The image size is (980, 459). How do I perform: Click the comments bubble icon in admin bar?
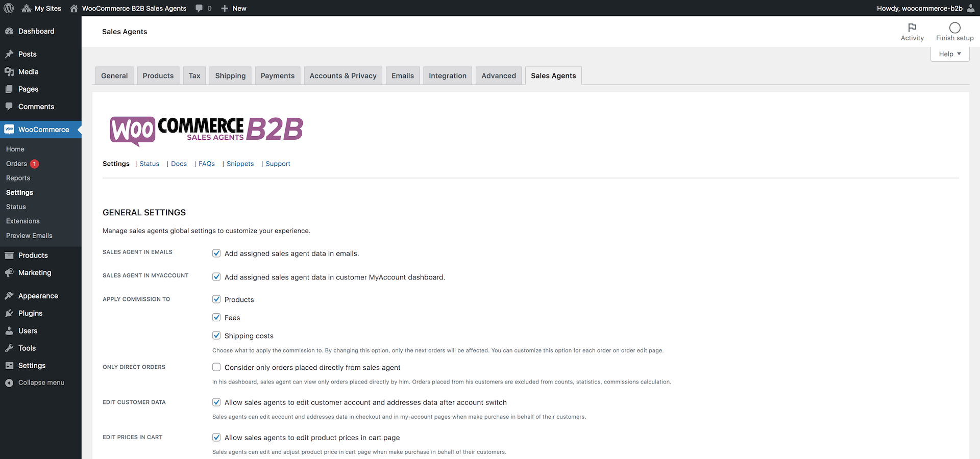point(199,8)
